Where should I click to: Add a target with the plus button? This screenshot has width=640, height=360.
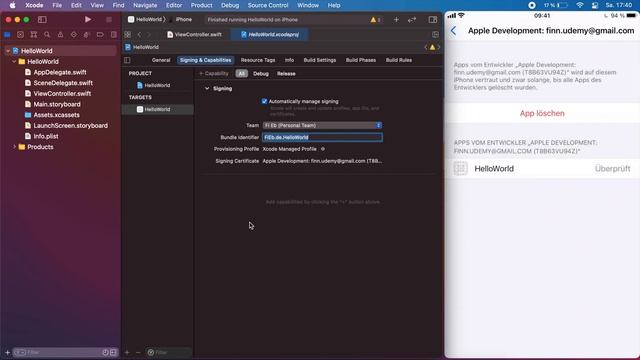pos(127,352)
